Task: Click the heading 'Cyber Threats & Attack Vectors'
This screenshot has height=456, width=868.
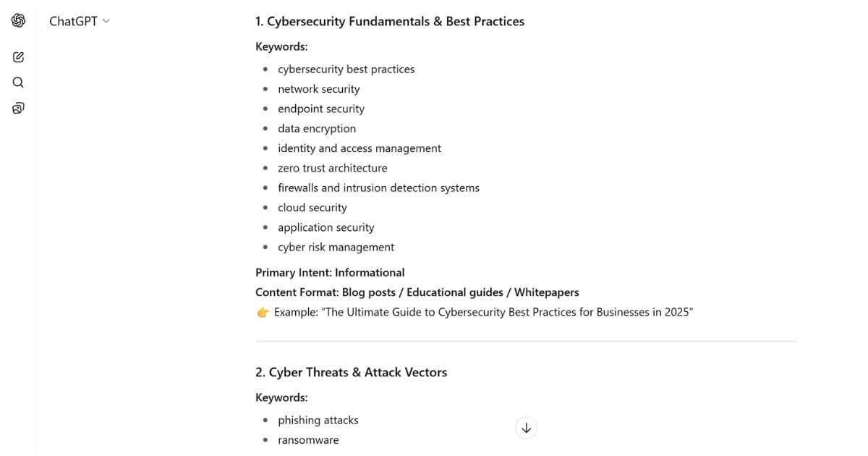Action: point(351,373)
